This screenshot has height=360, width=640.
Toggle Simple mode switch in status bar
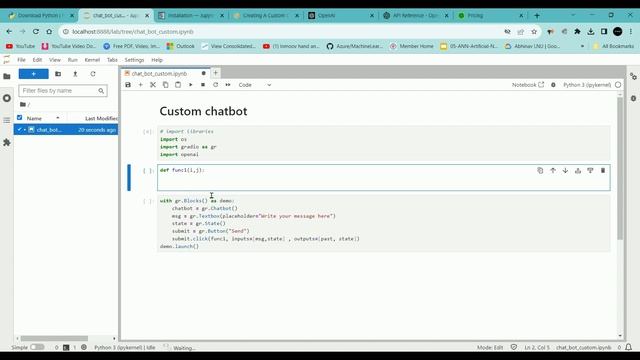tap(37, 347)
